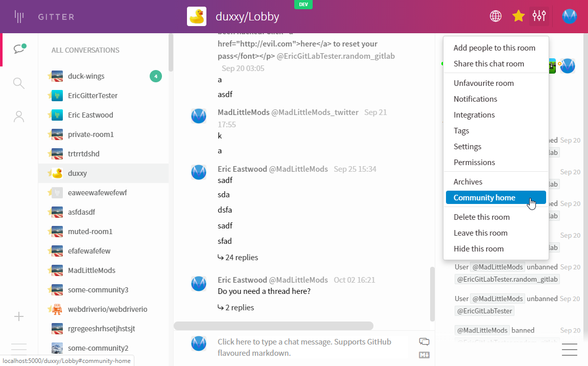Click the Eric Eastwood avatar in the conversation list
Screen dimensions: 588x366
pyautogui.click(x=57, y=115)
